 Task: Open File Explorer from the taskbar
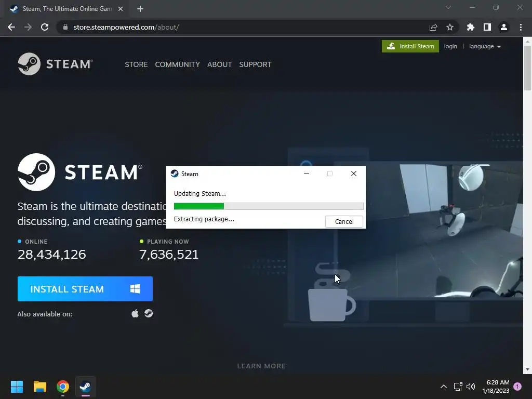click(39, 387)
